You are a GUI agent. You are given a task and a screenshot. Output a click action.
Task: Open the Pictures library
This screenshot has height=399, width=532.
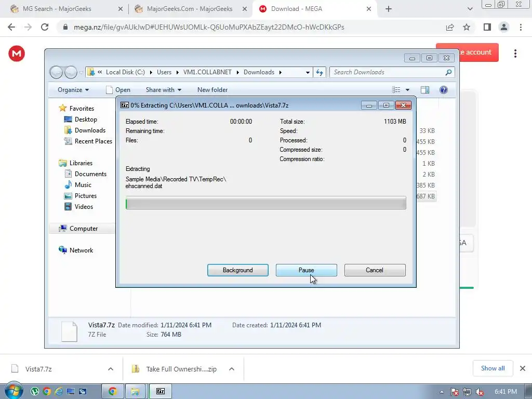(x=86, y=196)
